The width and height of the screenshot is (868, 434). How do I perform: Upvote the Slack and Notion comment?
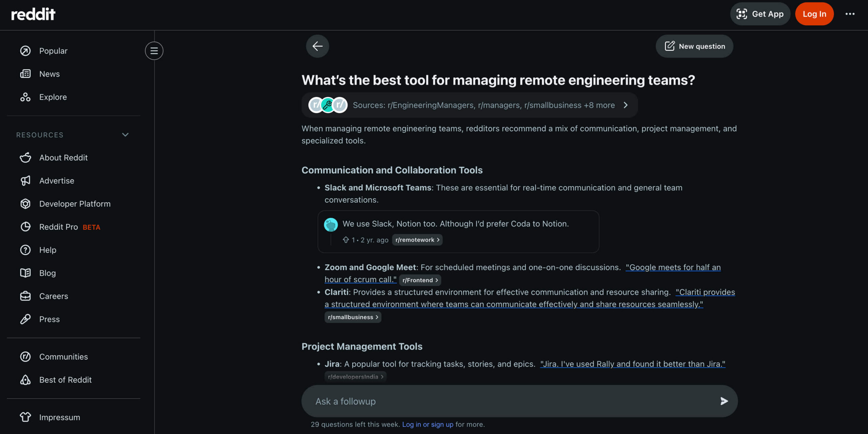tap(346, 240)
